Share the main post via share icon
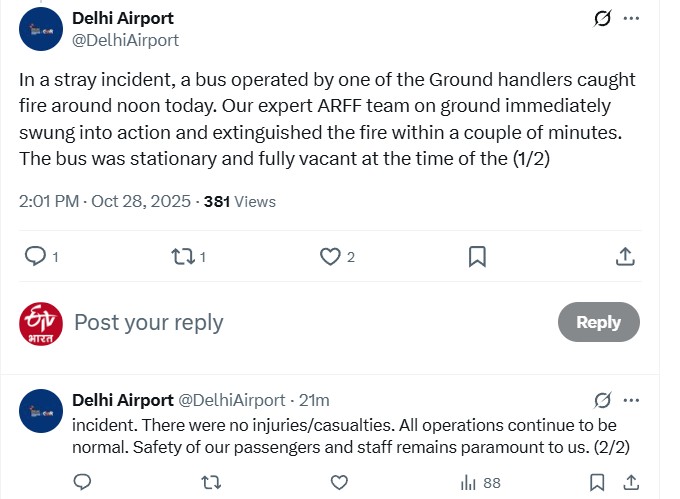Viewport: 680px width, 499px height. coord(625,257)
